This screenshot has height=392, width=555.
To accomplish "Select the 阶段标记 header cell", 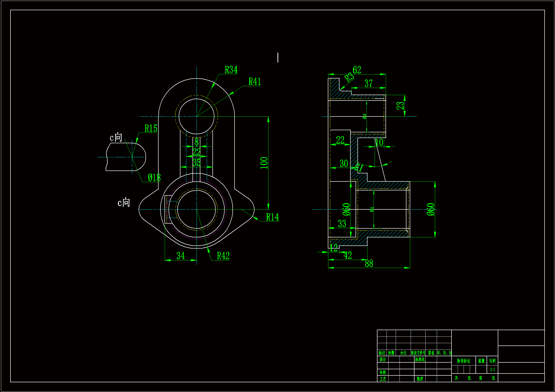I will point(463,361).
